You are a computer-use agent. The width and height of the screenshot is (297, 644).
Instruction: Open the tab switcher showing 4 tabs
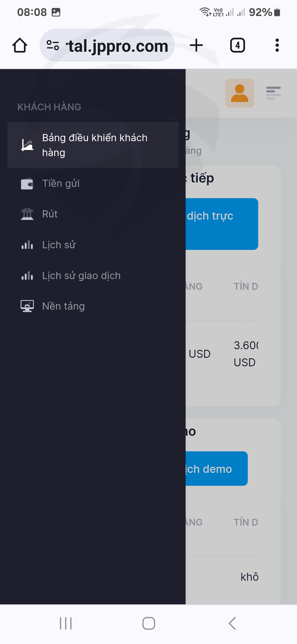pos(237,45)
